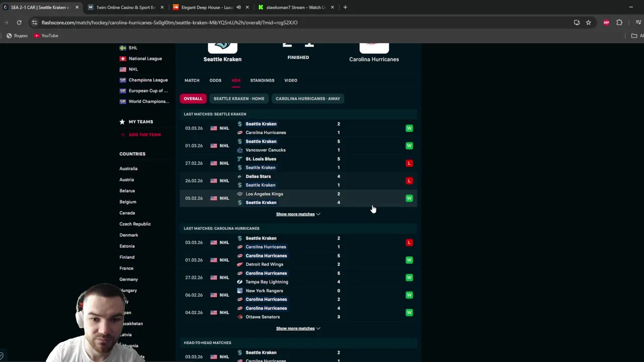644x362 pixels.
Task: Select Estonia in the countries list
Action: pyautogui.click(x=127, y=246)
